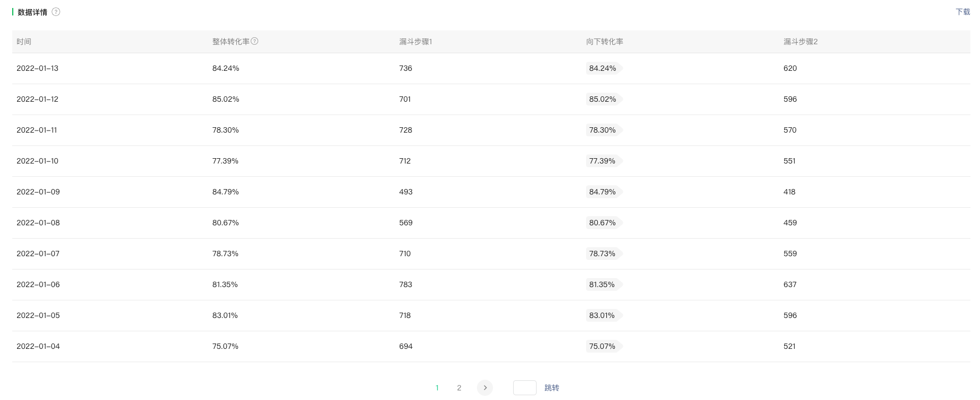Click 向下转化率 column header
980x400 pixels.
(604, 42)
